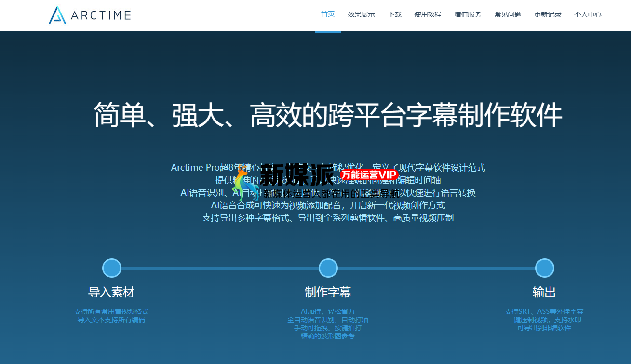Click the text 导入文本支持所有编码
631x364 pixels.
[x=111, y=319]
